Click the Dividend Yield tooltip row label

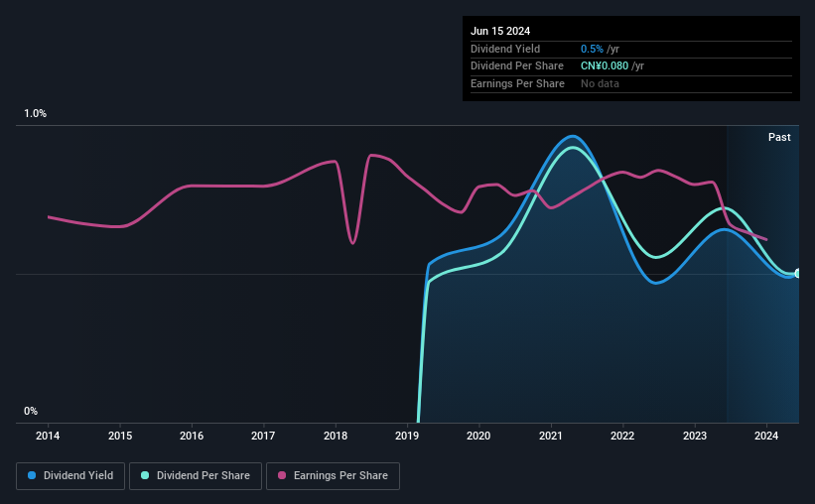[x=505, y=49]
